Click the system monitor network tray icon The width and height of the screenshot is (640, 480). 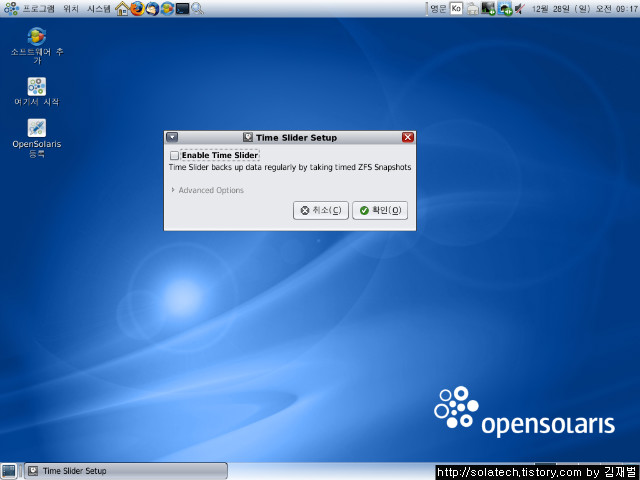point(488,9)
